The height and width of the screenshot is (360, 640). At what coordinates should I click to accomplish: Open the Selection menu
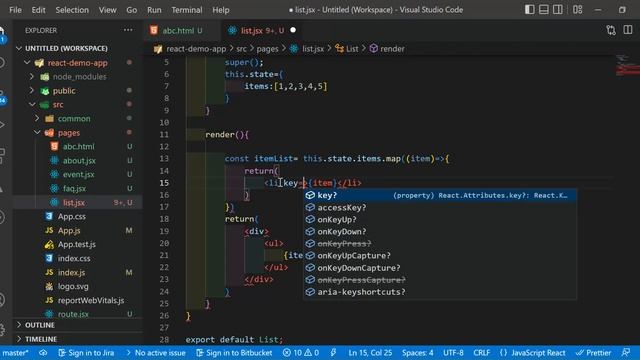[x=72, y=10]
